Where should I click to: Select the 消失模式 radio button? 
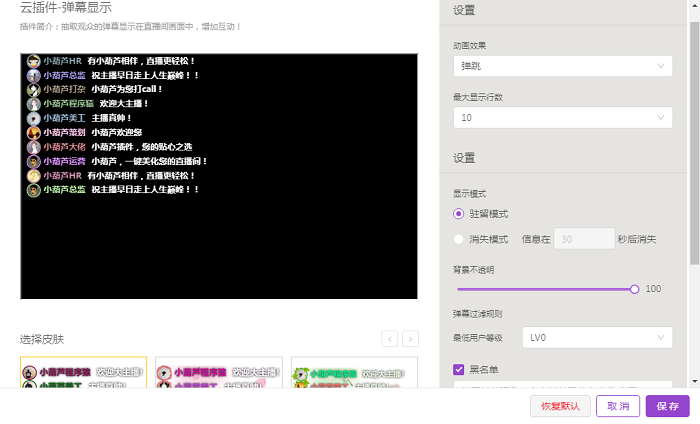click(x=458, y=239)
